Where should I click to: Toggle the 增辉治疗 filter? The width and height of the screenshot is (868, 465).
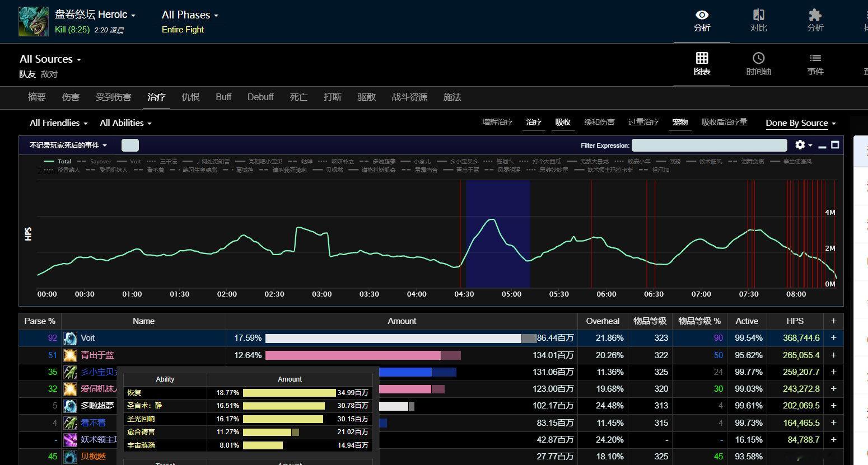pos(497,122)
